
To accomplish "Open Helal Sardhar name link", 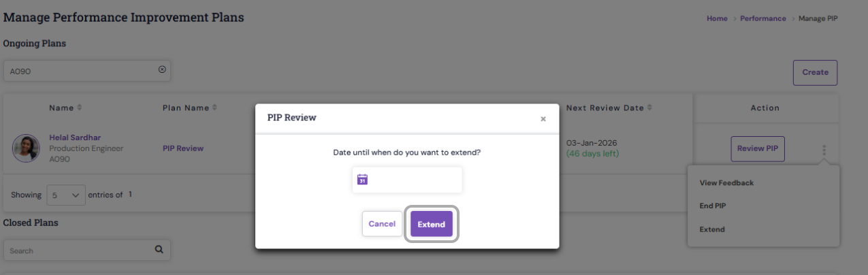I will click(x=75, y=137).
